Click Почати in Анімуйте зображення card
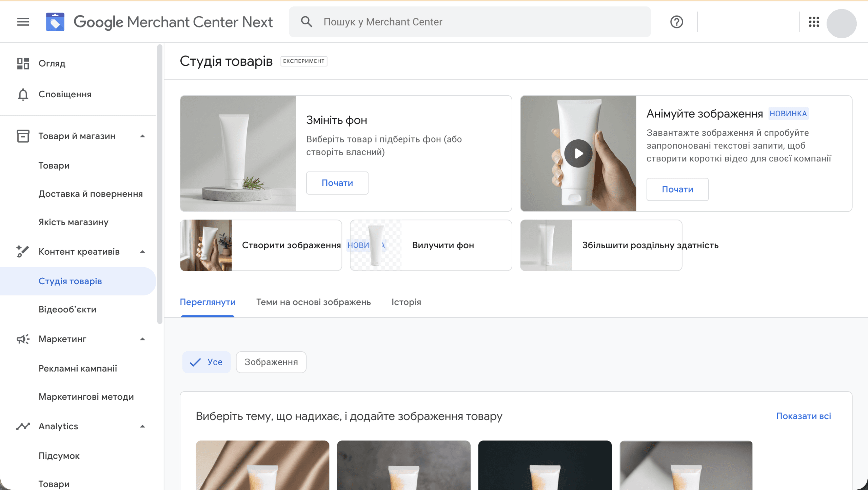Screen dimensions: 868x490 pos(677,190)
